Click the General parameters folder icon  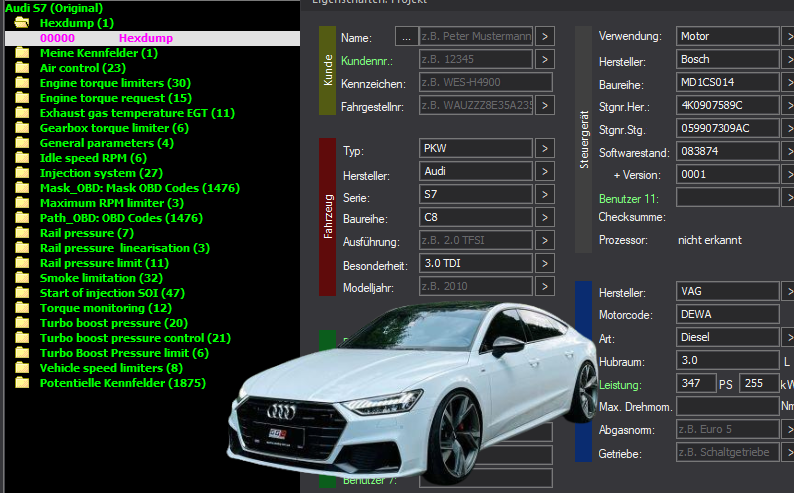click(22, 143)
